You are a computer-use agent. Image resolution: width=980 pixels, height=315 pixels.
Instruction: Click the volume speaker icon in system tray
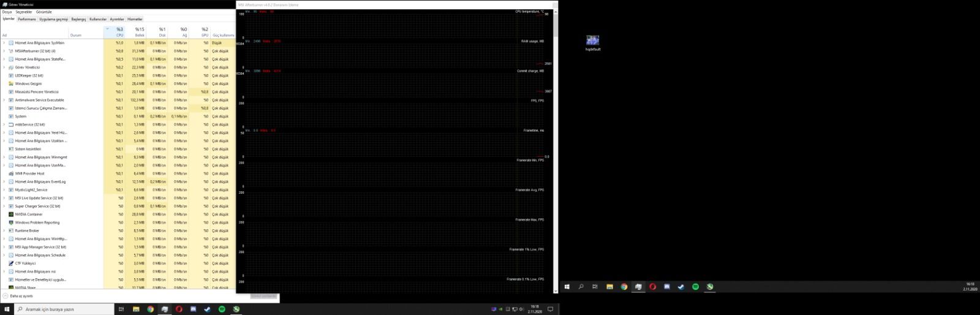522,309
